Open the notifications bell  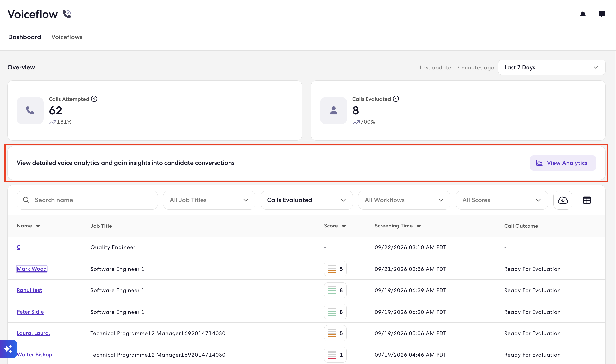[583, 14]
